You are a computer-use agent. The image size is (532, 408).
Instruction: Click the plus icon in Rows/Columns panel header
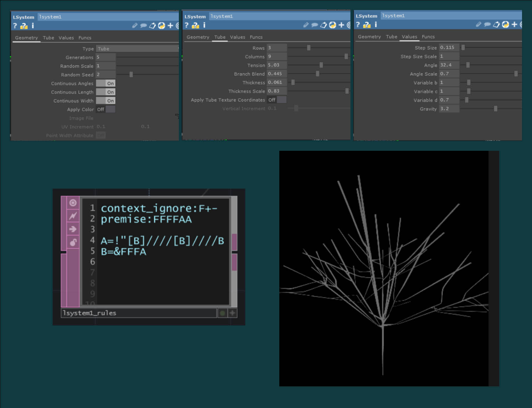[x=341, y=25]
